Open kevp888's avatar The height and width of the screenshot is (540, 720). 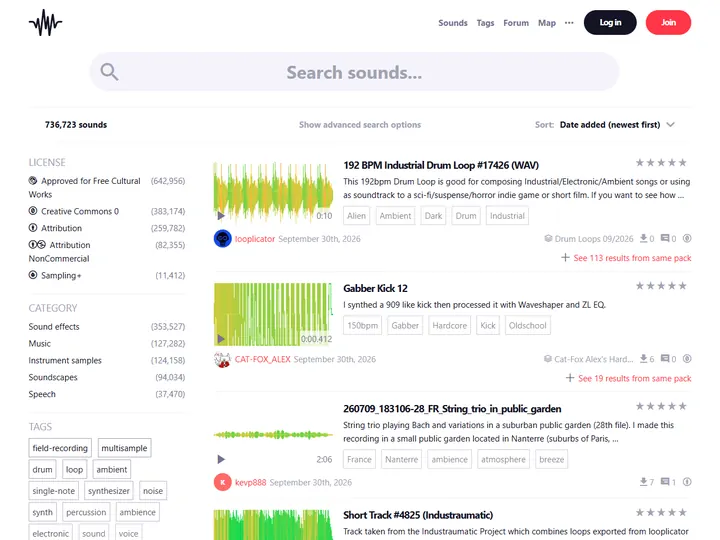(x=223, y=482)
